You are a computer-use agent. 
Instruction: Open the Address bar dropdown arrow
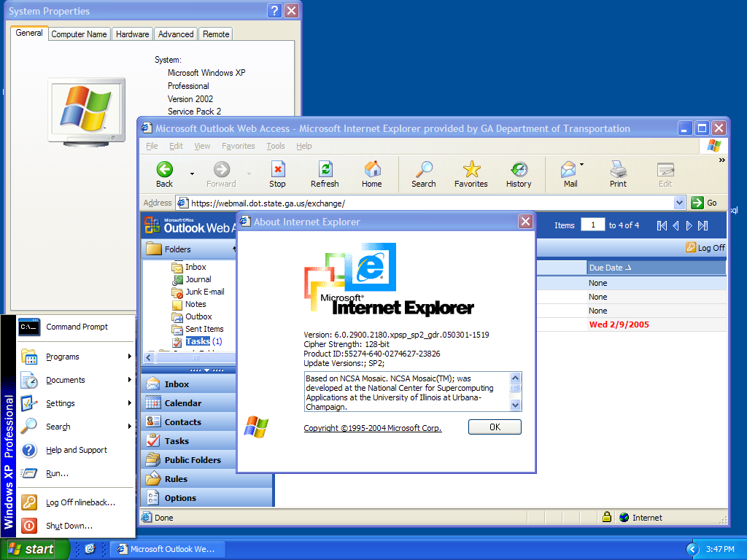pyautogui.click(x=679, y=203)
